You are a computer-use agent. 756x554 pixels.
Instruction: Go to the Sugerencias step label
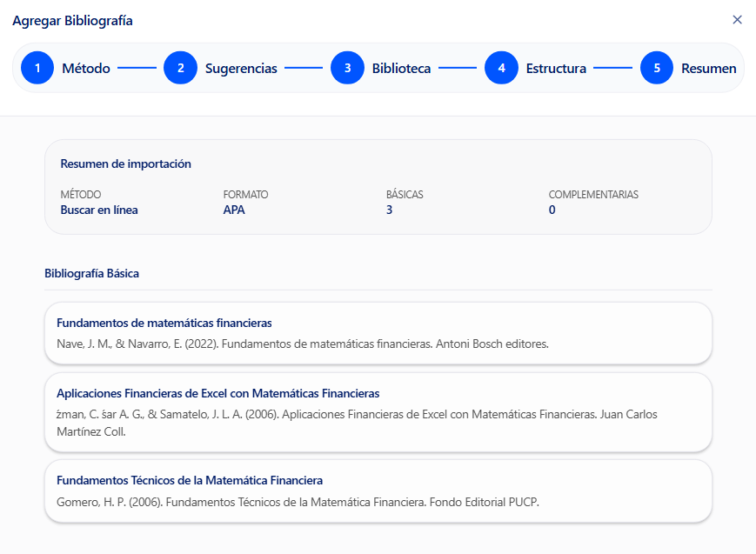(241, 69)
